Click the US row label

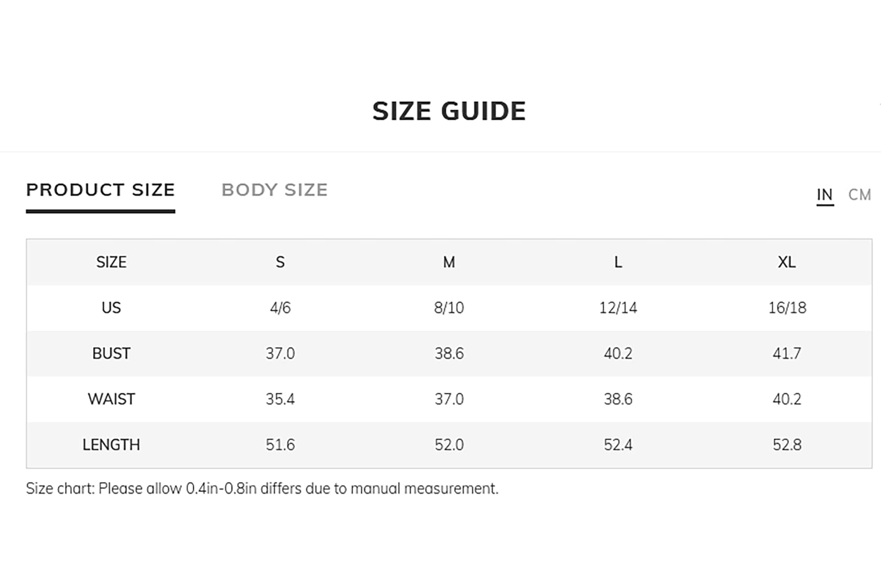point(111,308)
